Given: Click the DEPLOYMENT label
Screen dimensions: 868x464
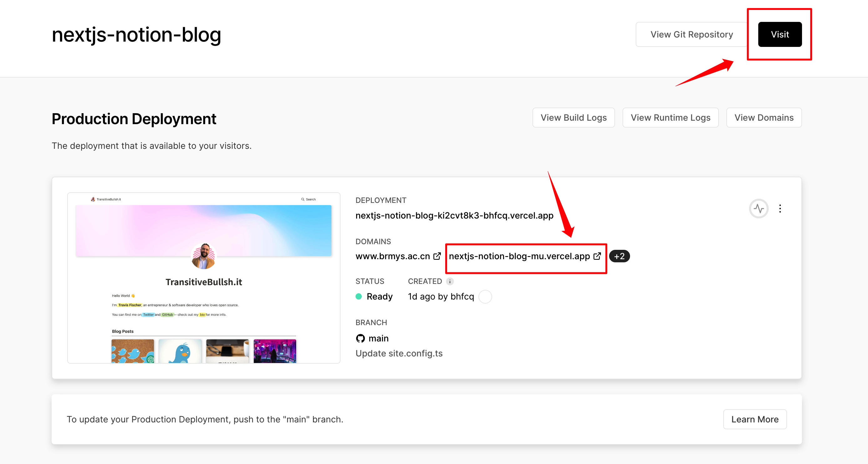Looking at the screenshot, I should coord(381,200).
